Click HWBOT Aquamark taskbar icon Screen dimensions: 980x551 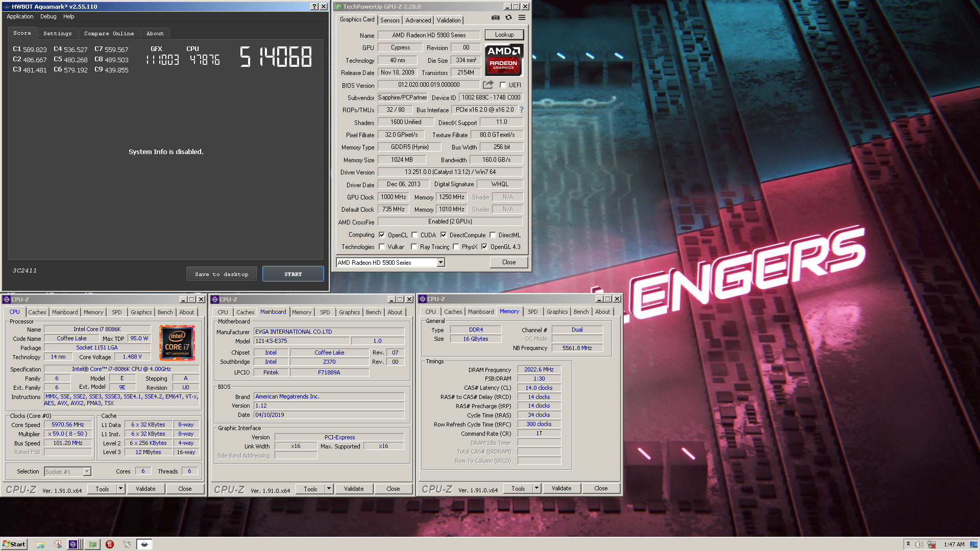pos(144,544)
